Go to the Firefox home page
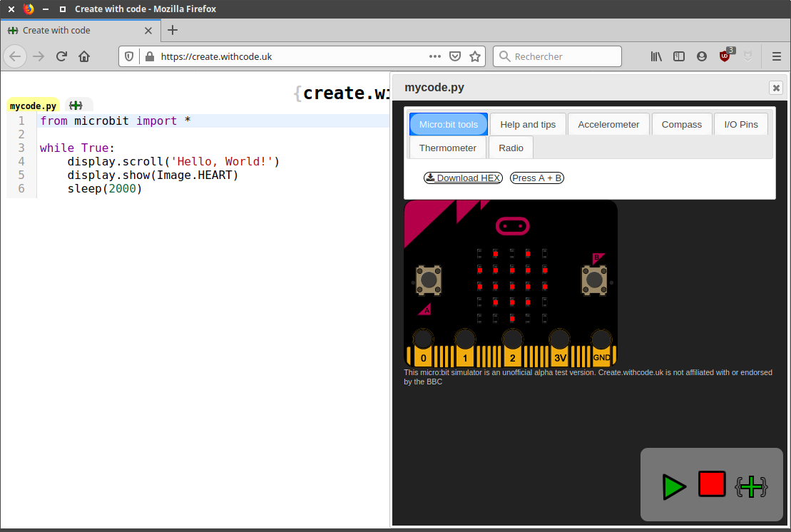The image size is (791, 532). point(84,56)
